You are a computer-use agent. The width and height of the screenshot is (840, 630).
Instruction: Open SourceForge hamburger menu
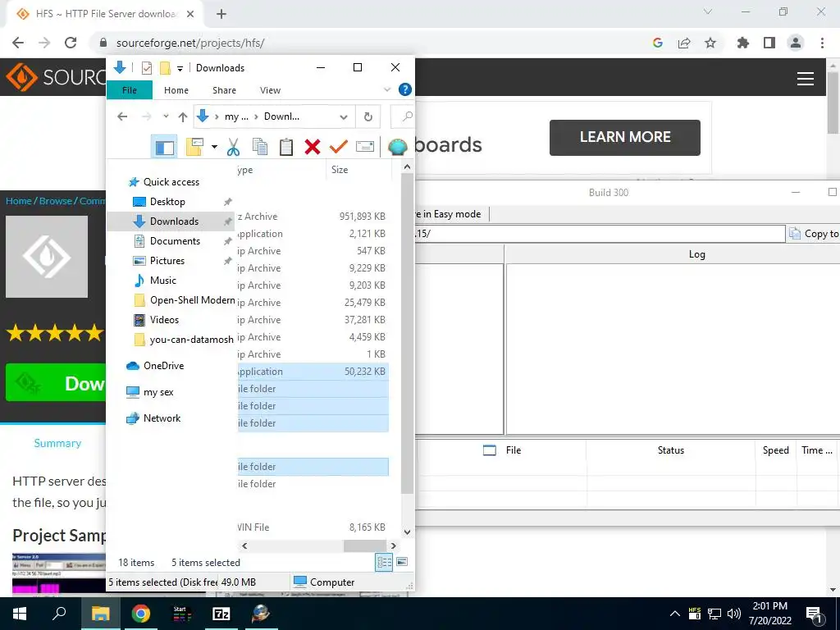(806, 79)
